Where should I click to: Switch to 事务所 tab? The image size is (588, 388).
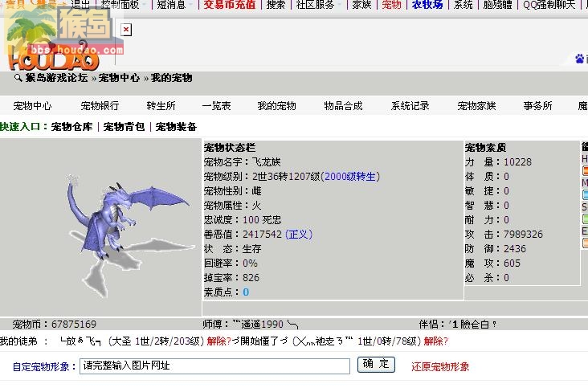click(x=537, y=106)
